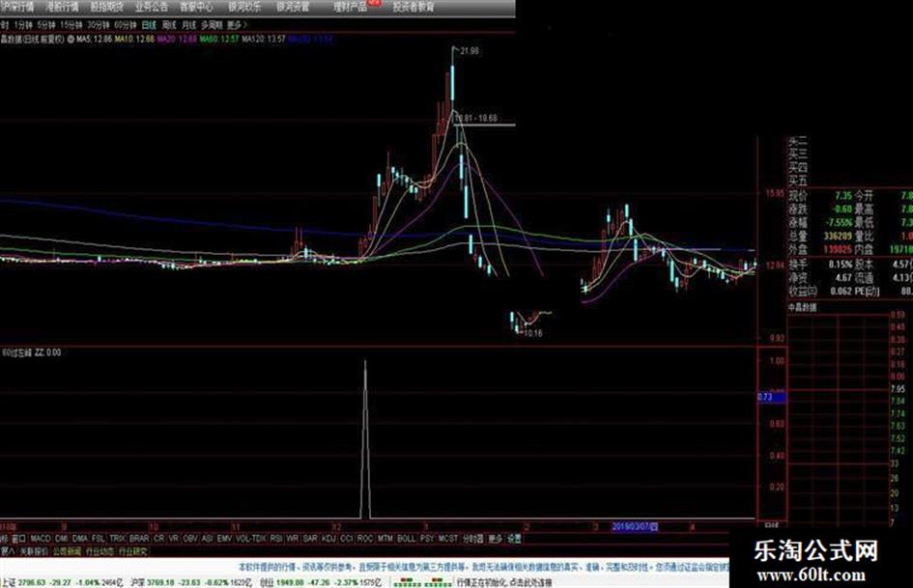The height and width of the screenshot is (588, 913).
Task: Select the VOL-TDX indicator
Action: pos(251,539)
